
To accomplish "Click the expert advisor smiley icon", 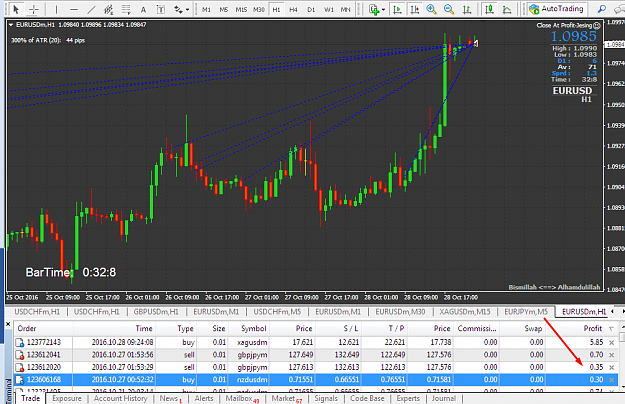I will pos(597,25).
